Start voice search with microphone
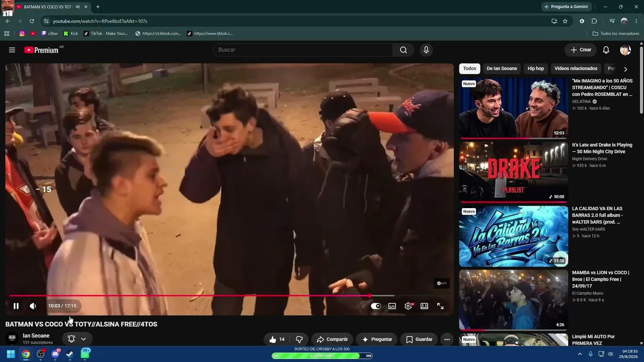 tap(426, 50)
